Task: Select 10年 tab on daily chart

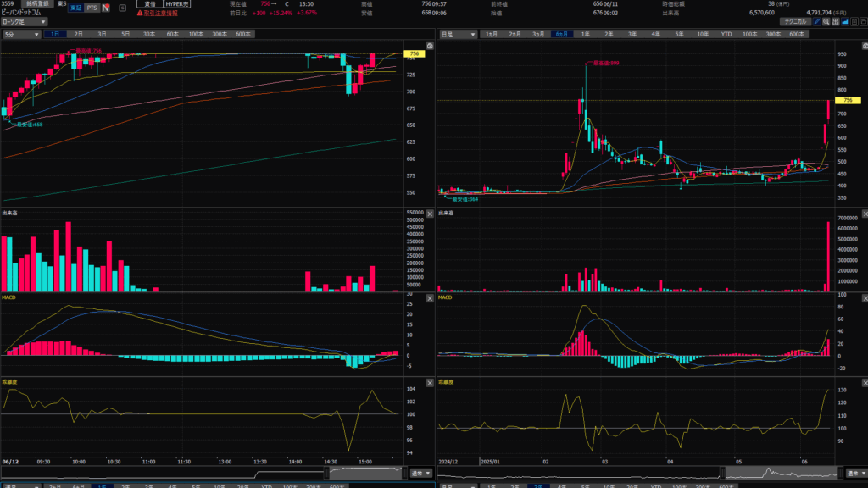Action: [x=703, y=34]
